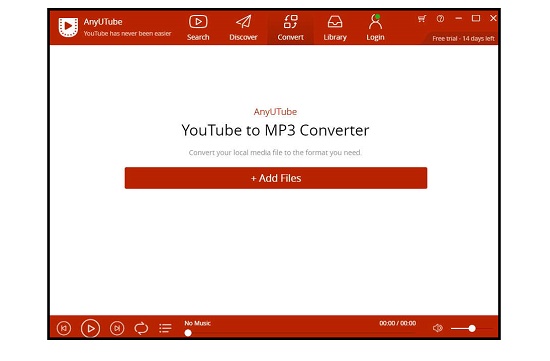Open the help question mark icon
Screen dimensions: 550x361
(440, 19)
